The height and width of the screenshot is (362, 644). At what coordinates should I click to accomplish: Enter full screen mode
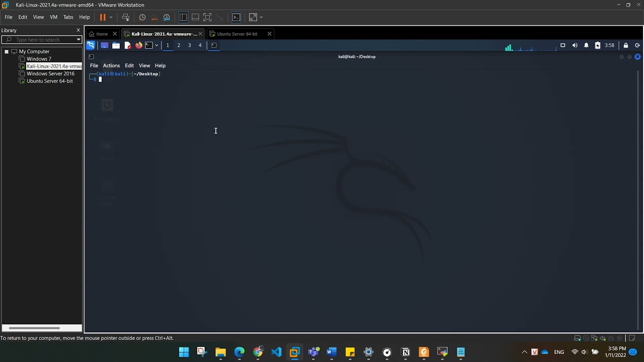pyautogui.click(x=207, y=17)
